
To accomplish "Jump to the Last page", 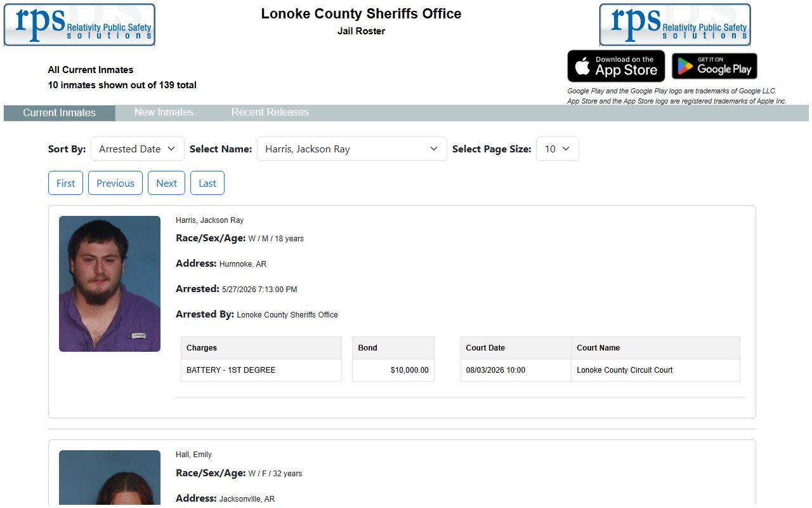I will tap(207, 183).
